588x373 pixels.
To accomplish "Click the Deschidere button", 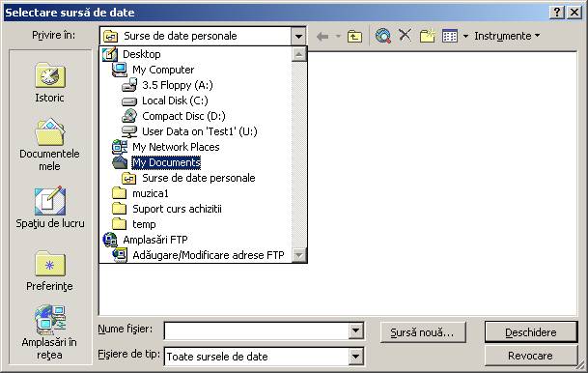I will tap(530, 332).
